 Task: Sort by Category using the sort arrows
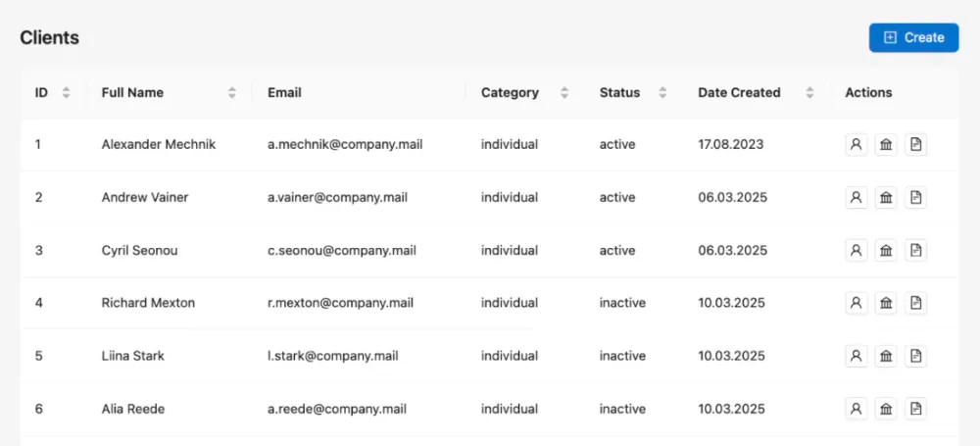564,93
